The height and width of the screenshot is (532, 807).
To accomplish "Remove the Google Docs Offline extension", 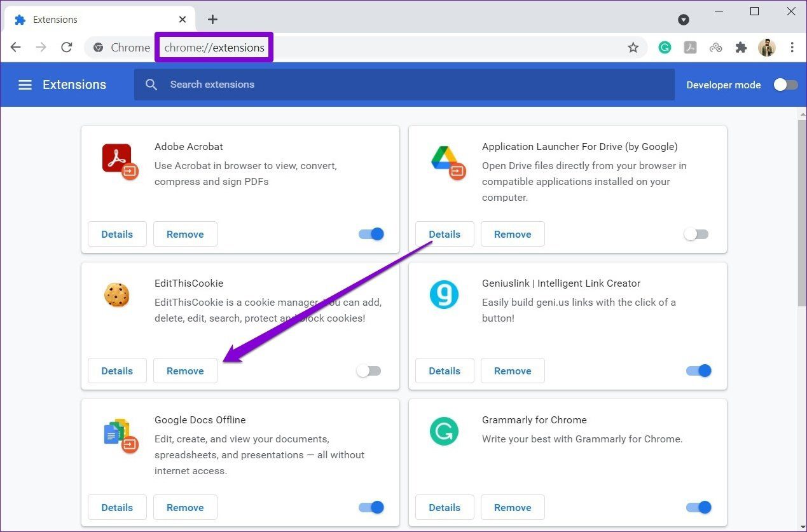I will 185,507.
